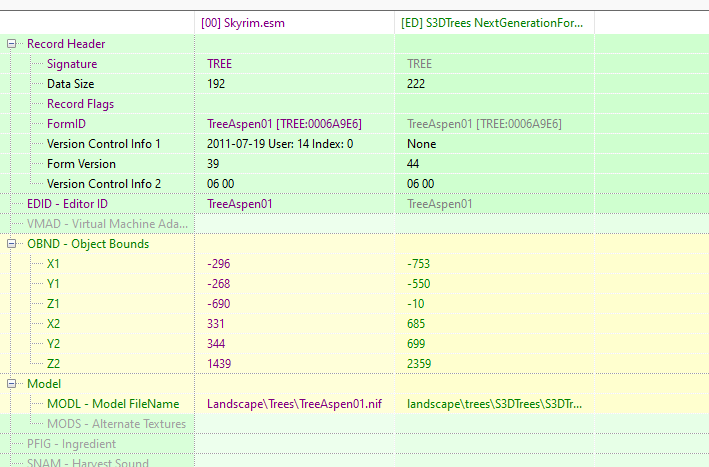Collapse the Model node

point(12,384)
